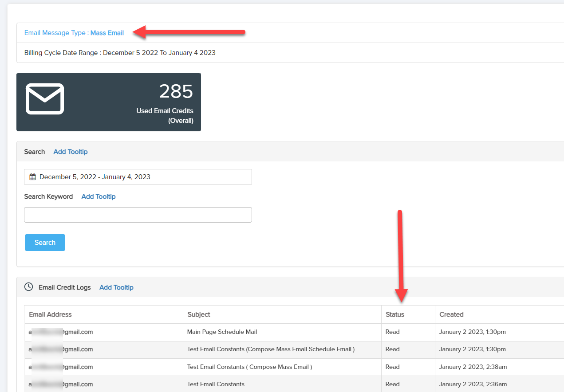Click the 2:38am created timestamp cell
This screenshot has height=392, width=564.
click(473, 367)
